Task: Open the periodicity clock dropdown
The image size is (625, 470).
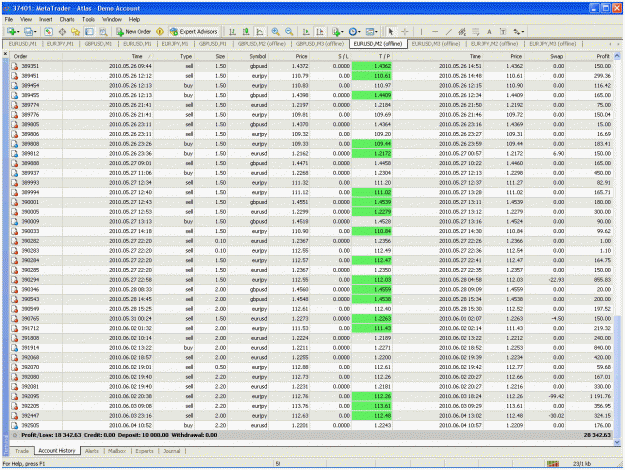Action: (354, 31)
